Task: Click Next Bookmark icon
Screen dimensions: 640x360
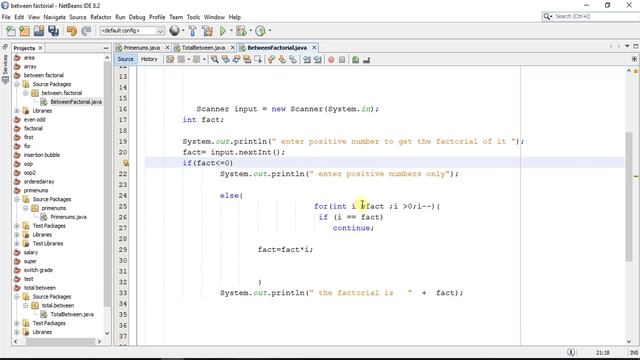Action: coord(282,60)
